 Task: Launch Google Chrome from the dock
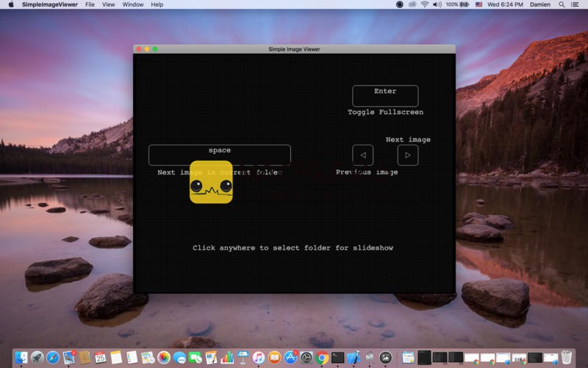pyautogui.click(x=322, y=358)
